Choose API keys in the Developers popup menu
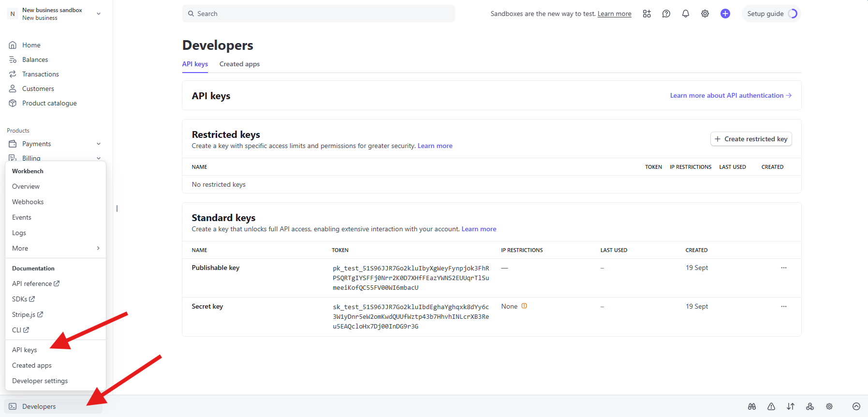 (x=25, y=350)
